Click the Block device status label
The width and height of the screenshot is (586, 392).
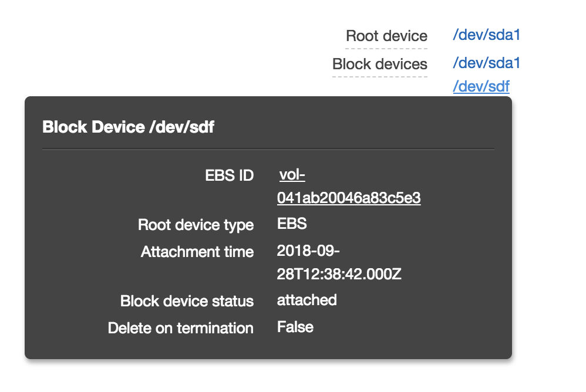(x=187, y=301)
